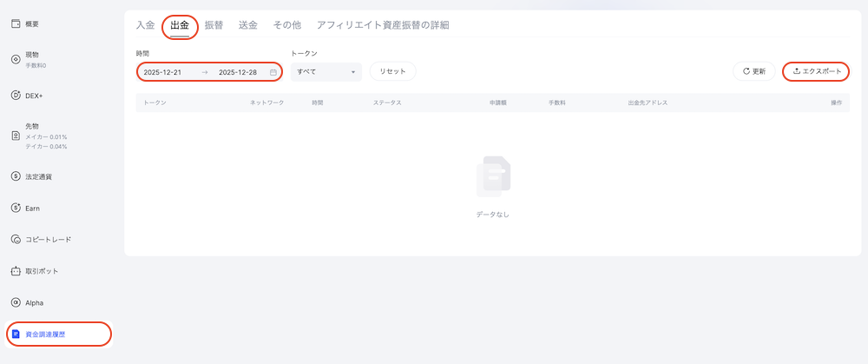
Task: Click the 法定通貨 dollar icon
Action: point(16,176)
